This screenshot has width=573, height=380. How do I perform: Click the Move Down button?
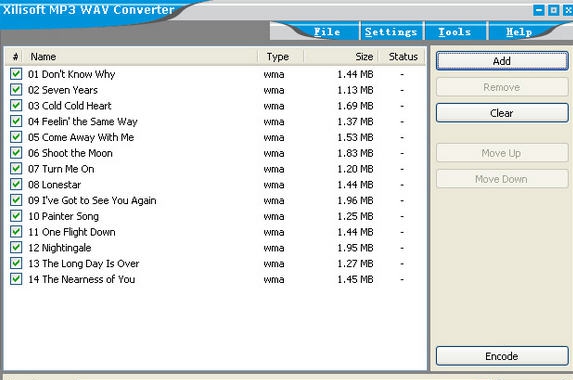click(x=502, y=179)
